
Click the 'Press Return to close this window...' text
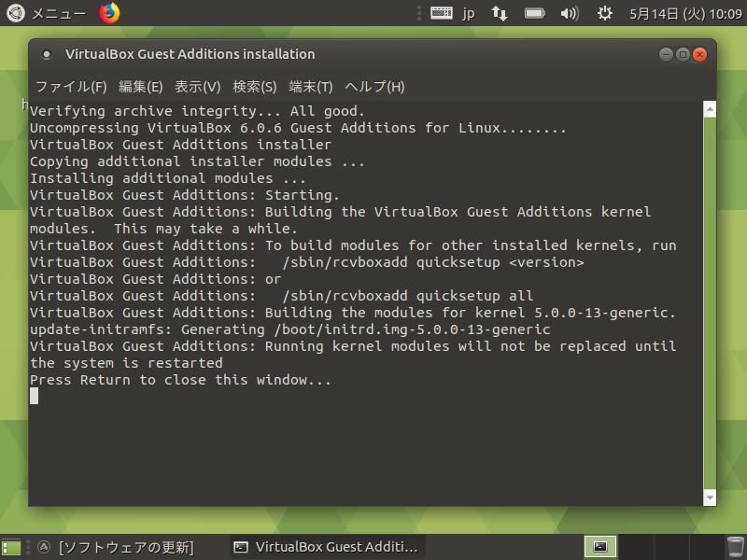point(180,380)
